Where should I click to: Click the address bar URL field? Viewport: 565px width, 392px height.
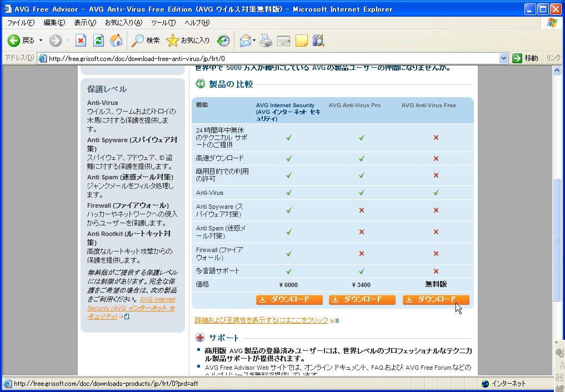[272, 58]
